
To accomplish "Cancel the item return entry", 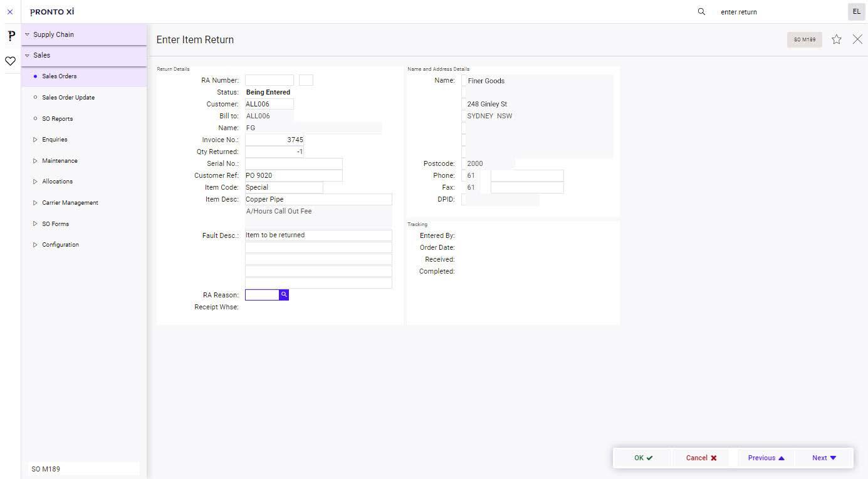I will pos(699,458).
